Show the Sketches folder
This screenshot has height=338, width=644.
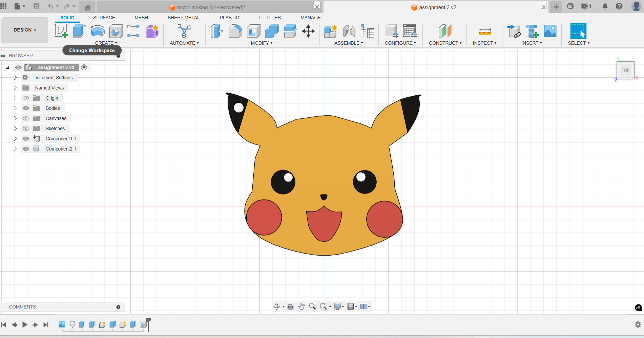[26, 128]
